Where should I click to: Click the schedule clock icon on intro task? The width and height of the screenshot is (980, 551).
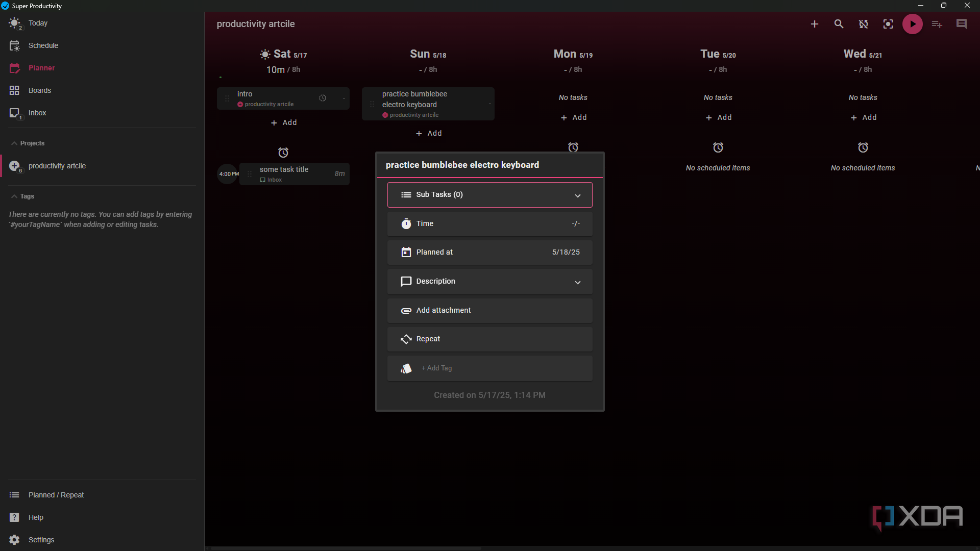coord(323,98)
